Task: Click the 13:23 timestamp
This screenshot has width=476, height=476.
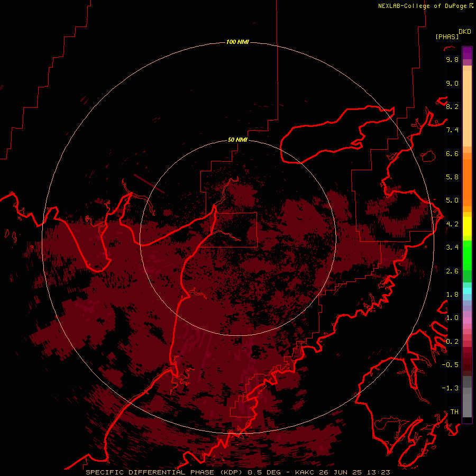Action: 379,472
